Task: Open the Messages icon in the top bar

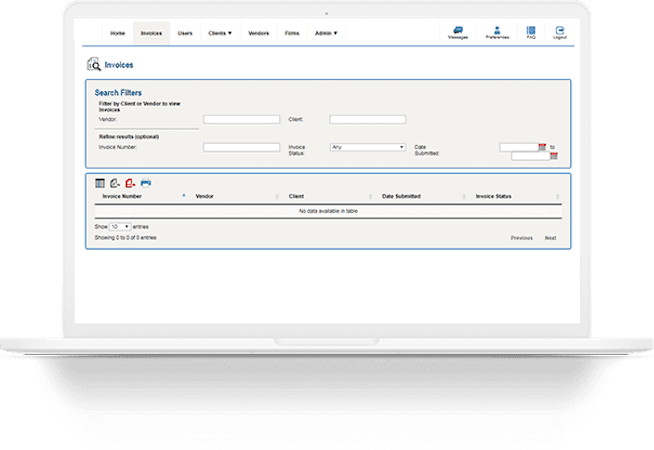Action: pos(458,33)
